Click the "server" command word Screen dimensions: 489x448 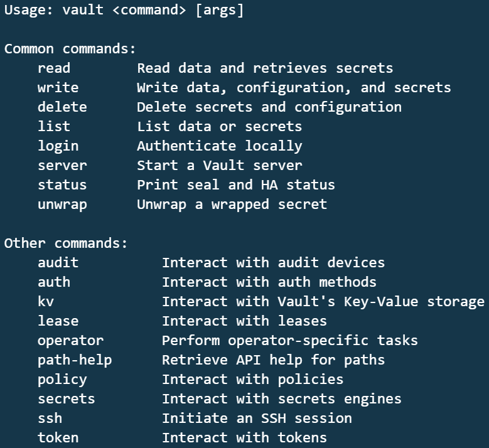click(62, 165)
